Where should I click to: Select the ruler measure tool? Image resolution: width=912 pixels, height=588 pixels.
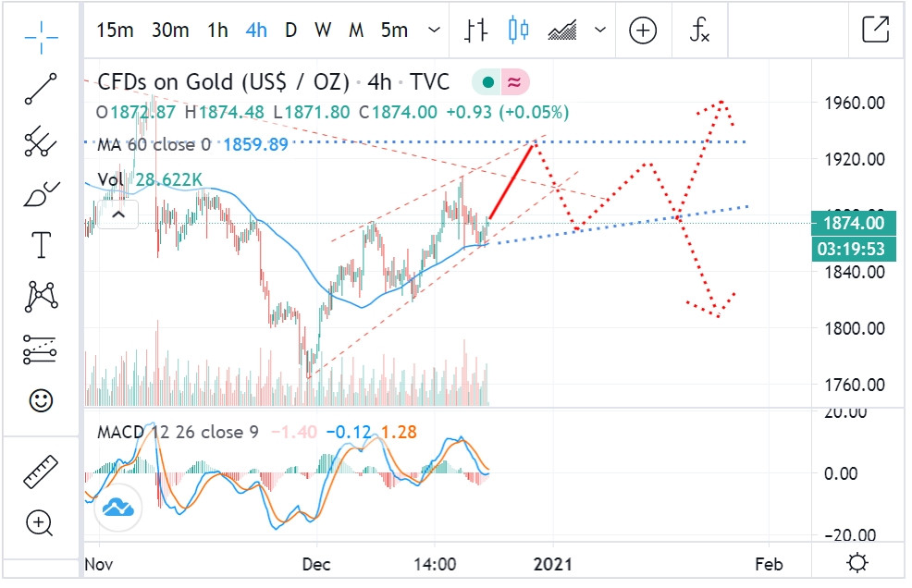41,472
